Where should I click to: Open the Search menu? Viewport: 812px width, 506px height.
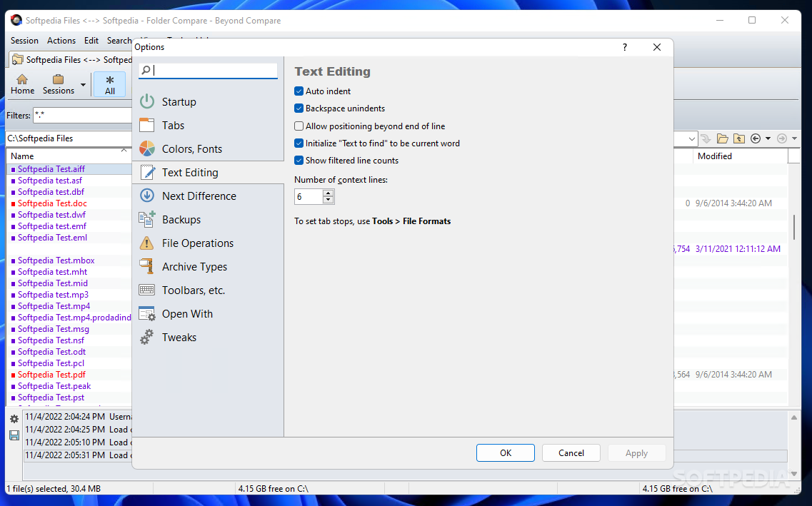(119, 41)
